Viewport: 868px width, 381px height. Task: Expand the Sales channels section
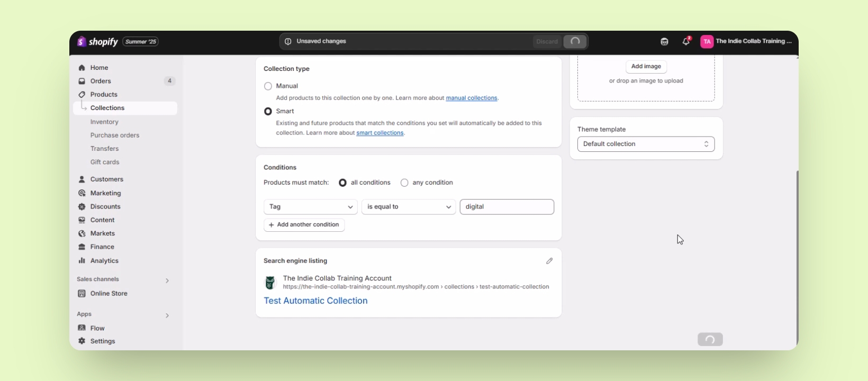click(167, 280)
